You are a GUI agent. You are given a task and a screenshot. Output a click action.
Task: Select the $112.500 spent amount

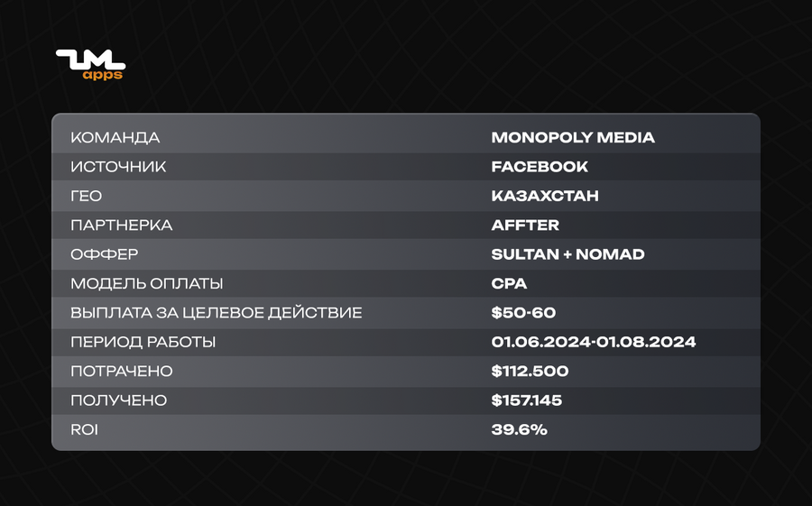[x=530, y=372]
